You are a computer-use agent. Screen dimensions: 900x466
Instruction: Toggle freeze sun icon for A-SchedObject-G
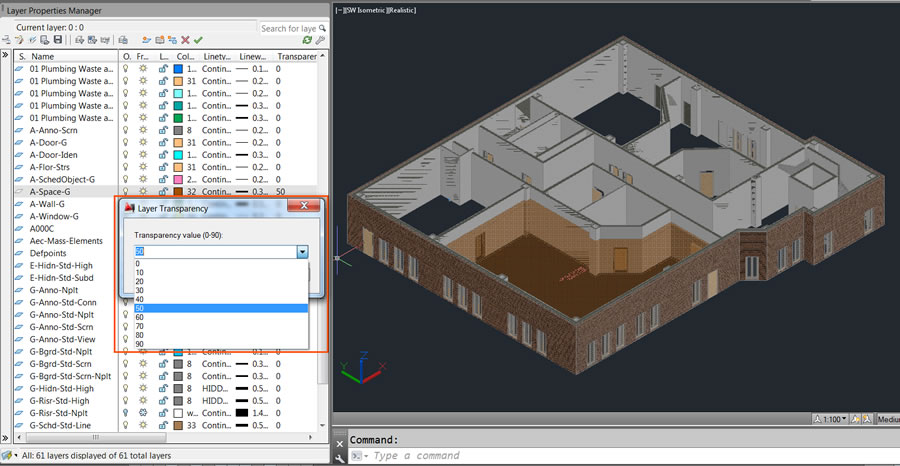(x=142, y=180)
